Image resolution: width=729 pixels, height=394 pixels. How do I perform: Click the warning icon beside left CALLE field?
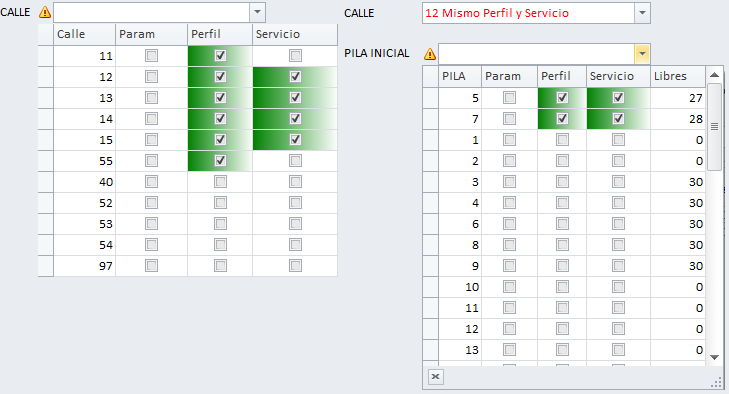(x=45, y=12)
